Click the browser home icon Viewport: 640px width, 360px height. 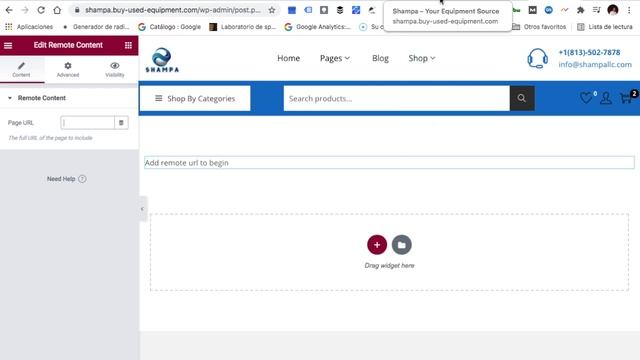coord(57,10)
